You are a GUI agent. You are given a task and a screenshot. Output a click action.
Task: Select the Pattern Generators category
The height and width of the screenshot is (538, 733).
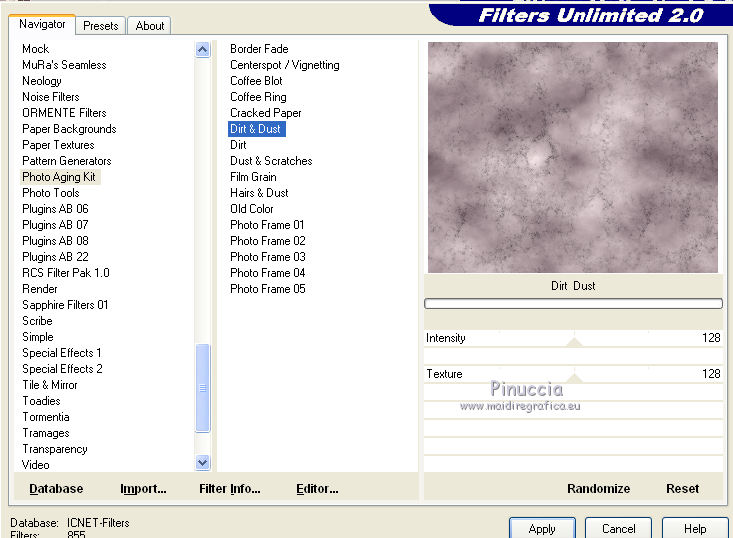pyautogui.click(x=66, y=161)
